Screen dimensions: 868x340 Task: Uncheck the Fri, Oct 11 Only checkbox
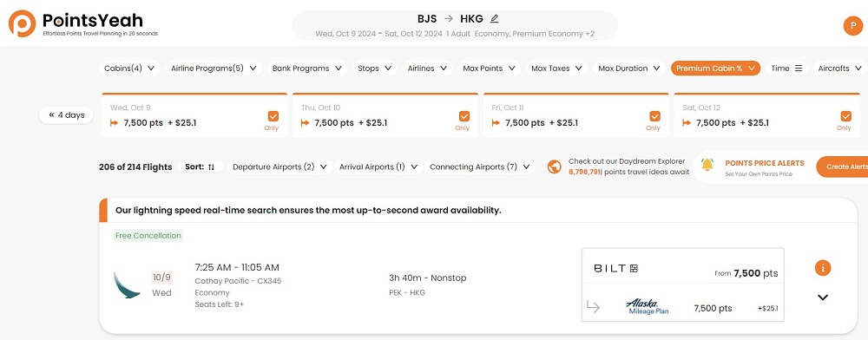[x=654, y=116]
